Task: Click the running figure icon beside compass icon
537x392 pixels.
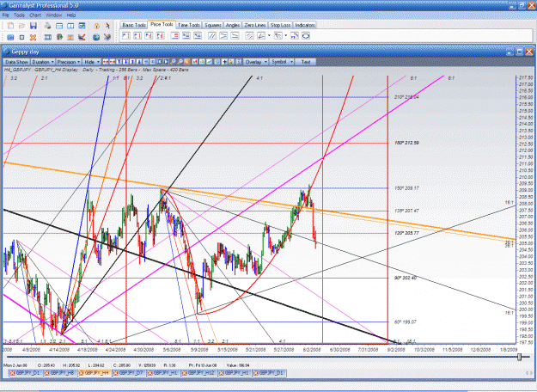Action: click(108, 26)
